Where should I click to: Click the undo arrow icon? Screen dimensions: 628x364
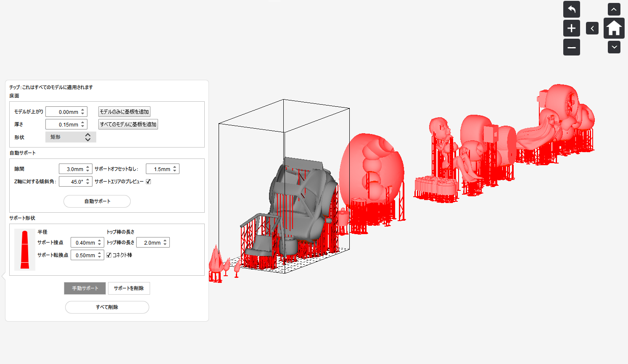click(x=571, y=9)
